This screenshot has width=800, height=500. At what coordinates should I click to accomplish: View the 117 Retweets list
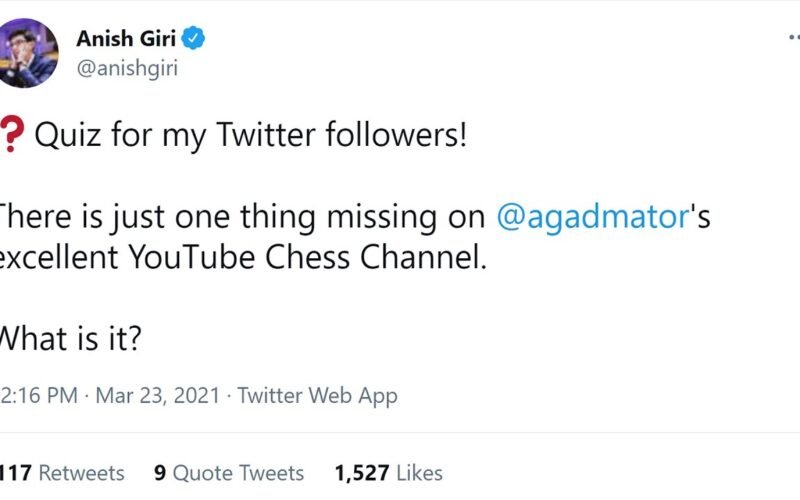(62, 473)
